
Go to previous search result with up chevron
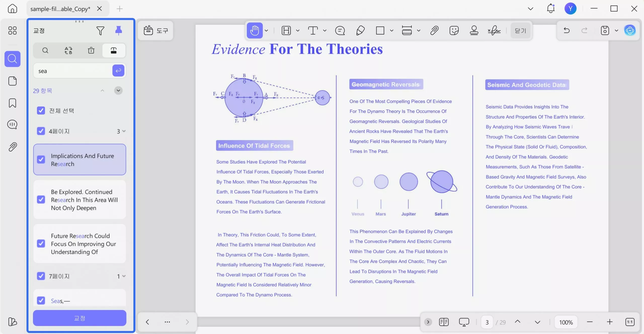[102, 90]
